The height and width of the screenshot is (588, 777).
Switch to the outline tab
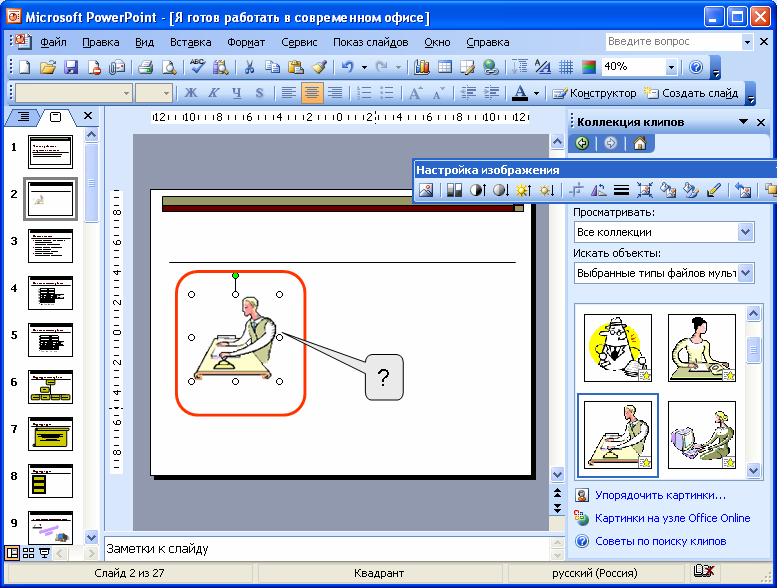[23, 117]
